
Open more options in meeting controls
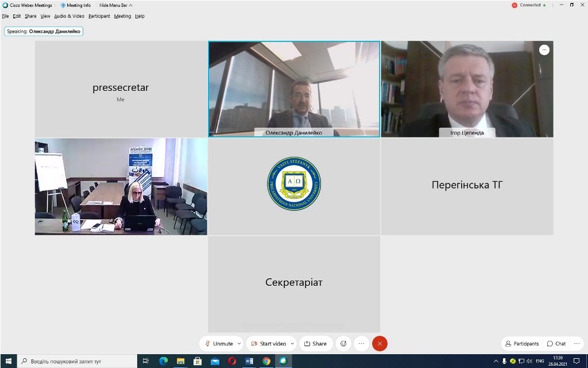[x=361, y=343]
